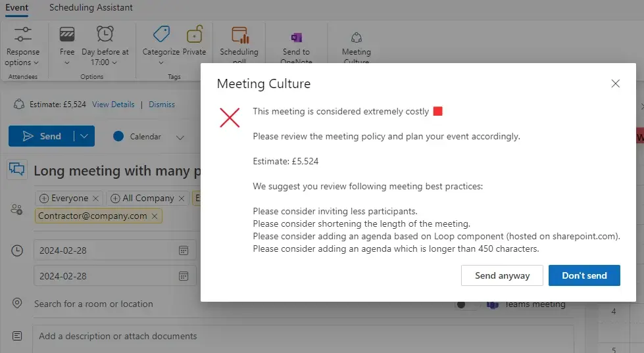The width and height of the screenshot is (644, 353).
Task: Open the Day before at 17:00 dropdown
Action: point(105,57)
